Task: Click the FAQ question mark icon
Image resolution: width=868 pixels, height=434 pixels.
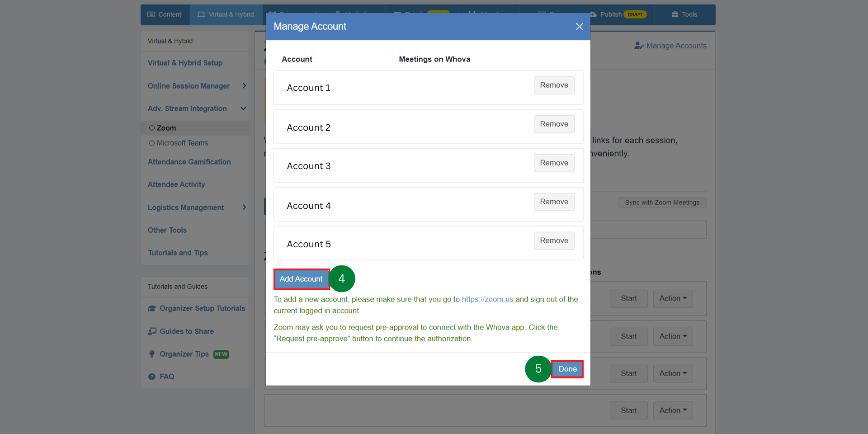Action: point(152,377)
